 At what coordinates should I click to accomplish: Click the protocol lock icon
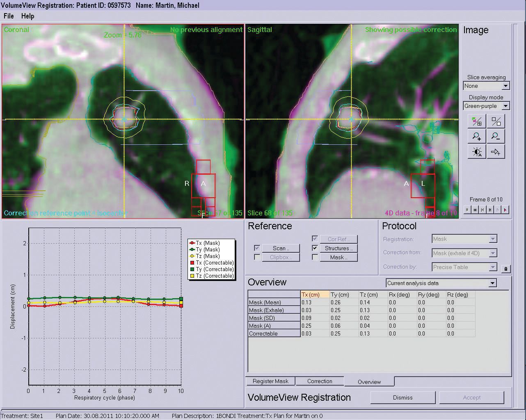(505, 269)
